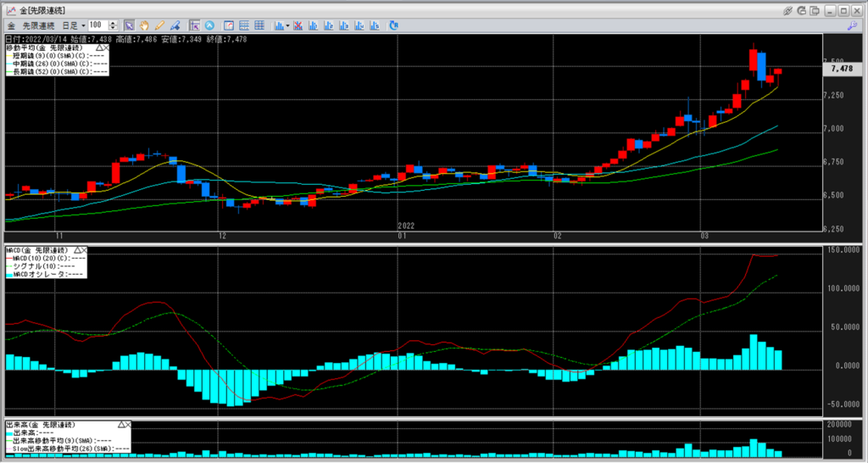Image resolution: width=868 pixels, height=463 pixels.
Task: Click the 金 commodity label in toolbar
Action: point(10,25)
